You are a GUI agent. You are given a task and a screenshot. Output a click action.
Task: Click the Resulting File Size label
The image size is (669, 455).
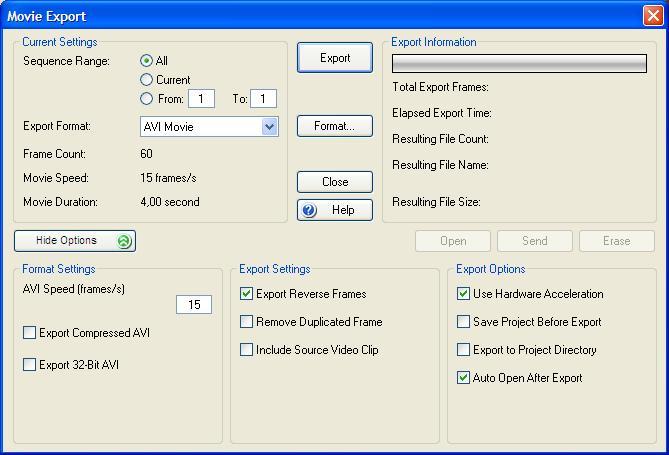pos(436,202)
